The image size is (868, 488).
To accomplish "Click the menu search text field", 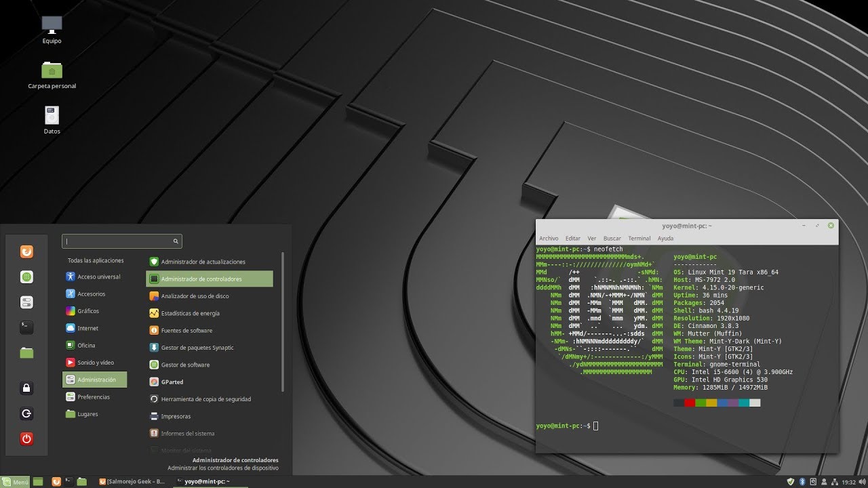I will click(x=122, y=241).
